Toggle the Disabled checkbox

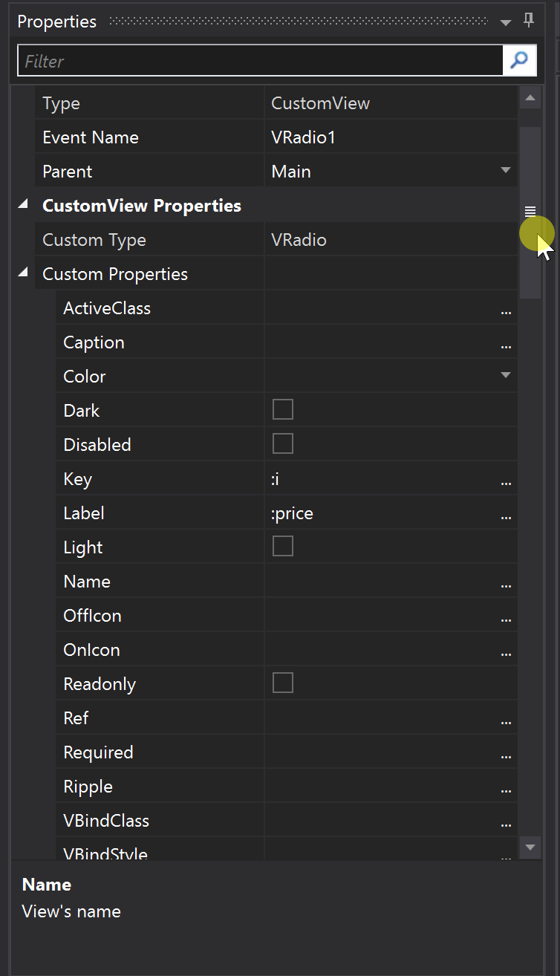(283, 444)
